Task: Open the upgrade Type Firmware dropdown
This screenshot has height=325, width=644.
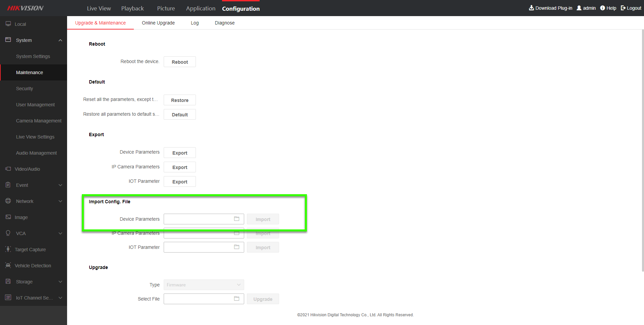Action: coord(204,285)
